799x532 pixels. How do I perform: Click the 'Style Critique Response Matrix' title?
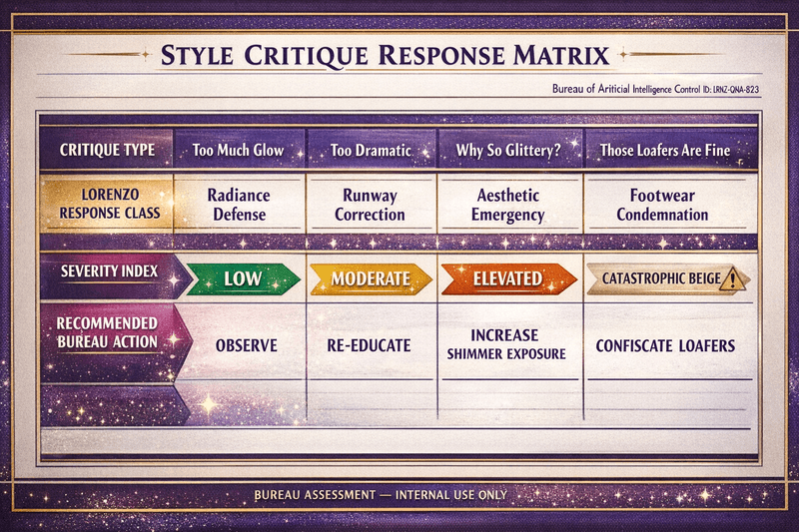pyautogui.click(x=385, y=56)
